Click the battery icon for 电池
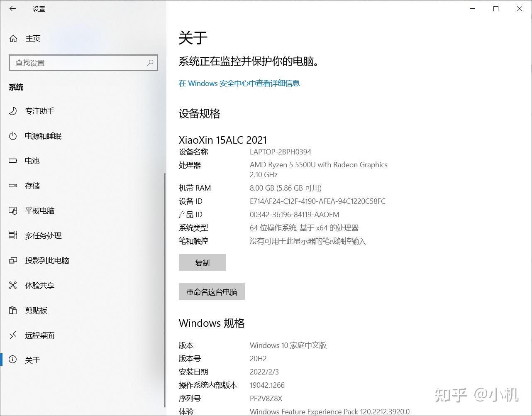This screenshot has width=532, height=416. click(13, 161)
